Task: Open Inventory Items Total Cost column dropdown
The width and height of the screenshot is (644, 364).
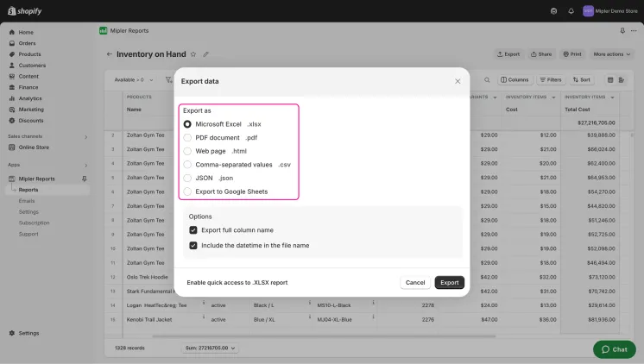Action: coord(612,97)
